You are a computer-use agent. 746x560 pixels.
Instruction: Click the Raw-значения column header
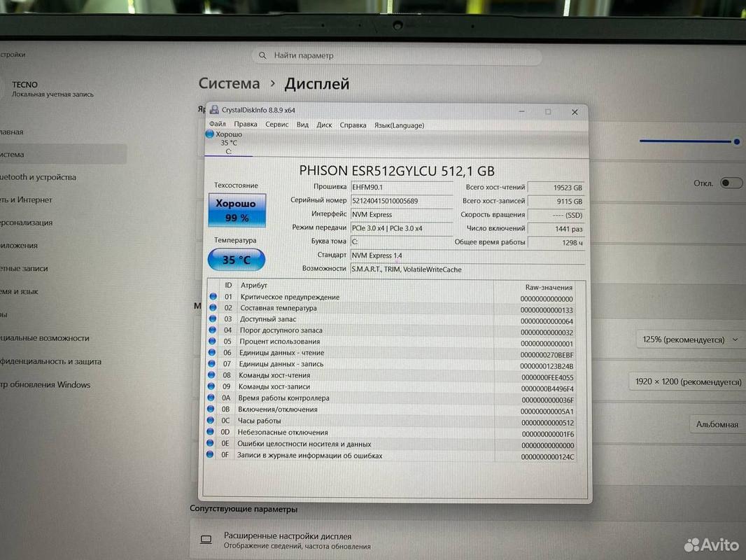pyautogui.click(x=549, y=288)
